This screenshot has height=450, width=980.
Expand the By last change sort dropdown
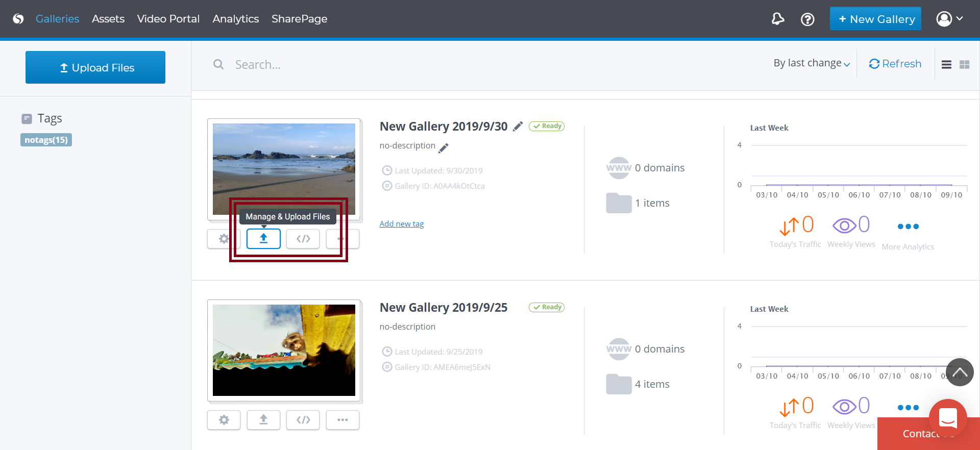pyautogui.click(x=811, y=63)
